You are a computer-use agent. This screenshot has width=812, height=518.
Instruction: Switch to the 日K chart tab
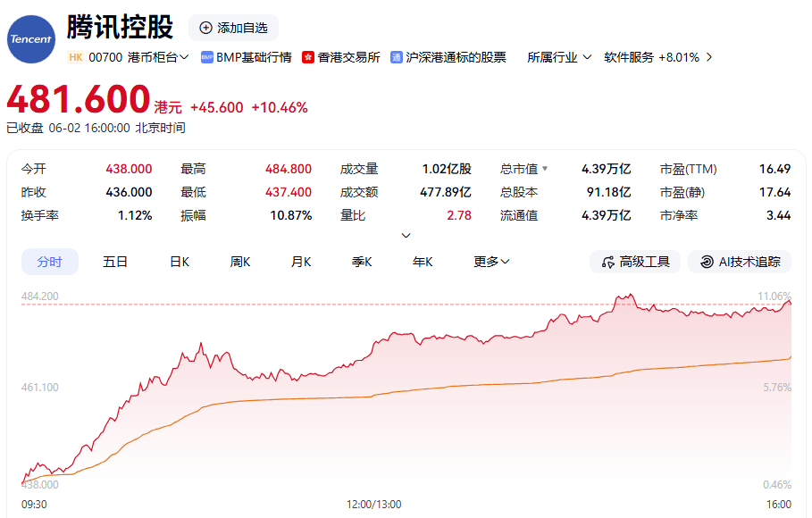(x=180, y=262)
